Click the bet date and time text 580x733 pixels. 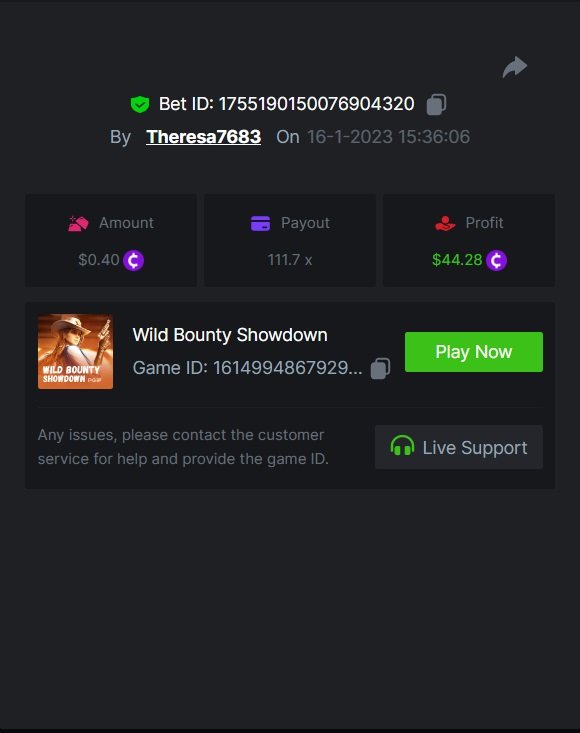388,137
